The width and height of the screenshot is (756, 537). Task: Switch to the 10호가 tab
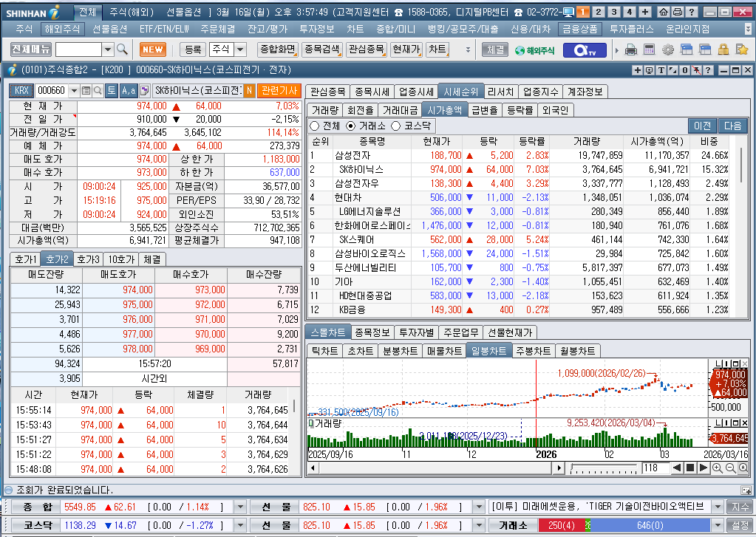pos(121,259)
